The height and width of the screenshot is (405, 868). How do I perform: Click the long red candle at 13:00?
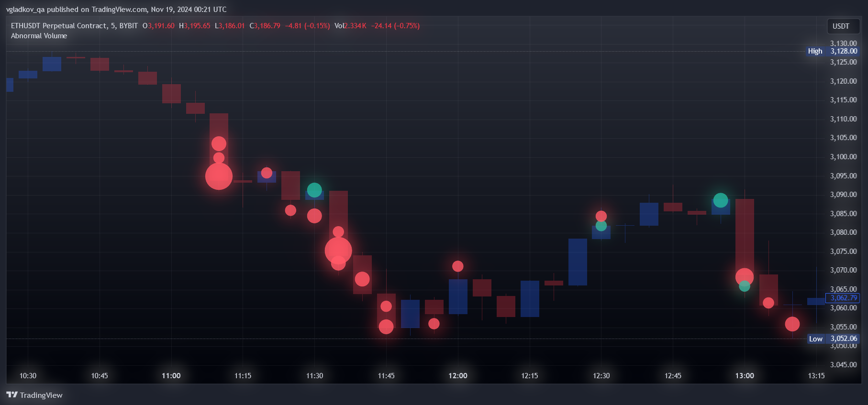pos(745,237)
